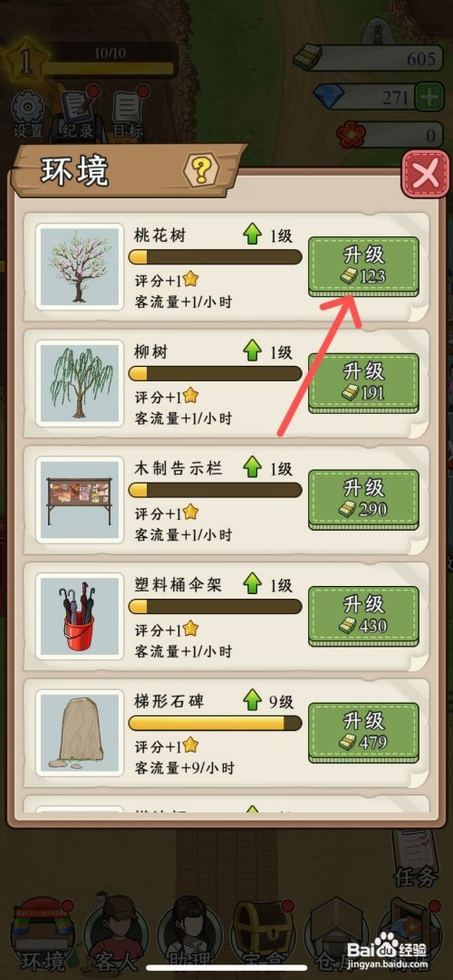Image resolution: width=453 pixels, height=980 pixels.
Task: Open the 任务 task scroll
Action: click(x=414, y=858)
